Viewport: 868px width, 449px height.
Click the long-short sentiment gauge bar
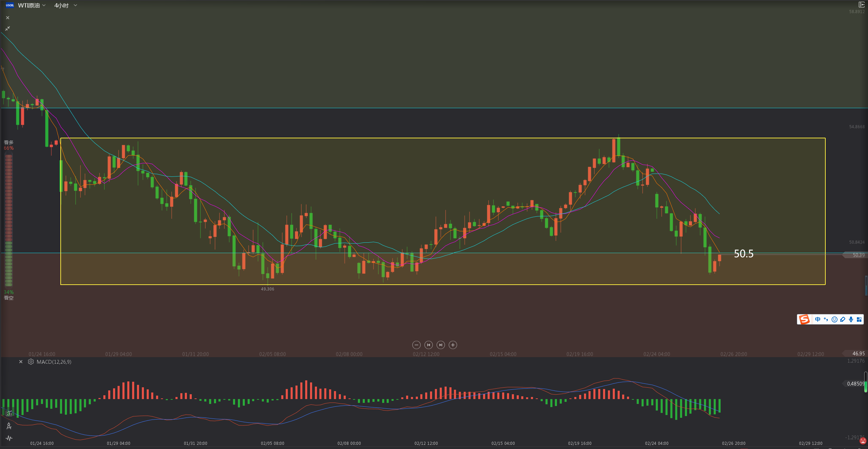(x=9, y=220)
